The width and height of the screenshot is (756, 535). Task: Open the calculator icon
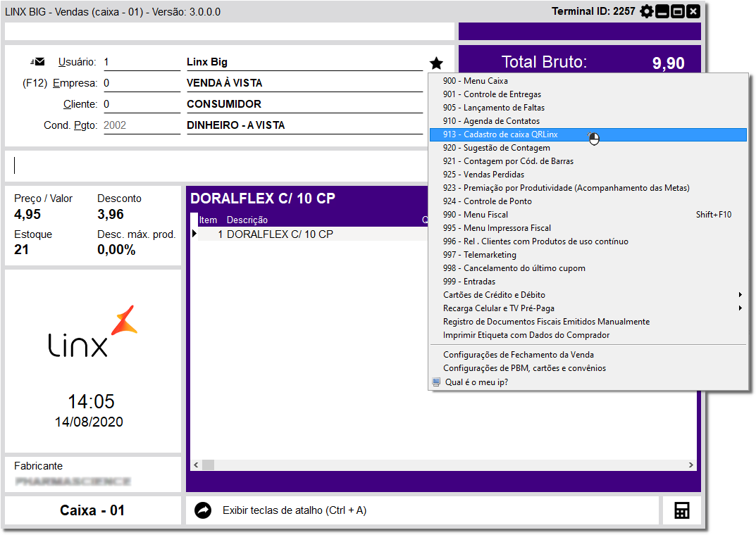coord(682,510)
